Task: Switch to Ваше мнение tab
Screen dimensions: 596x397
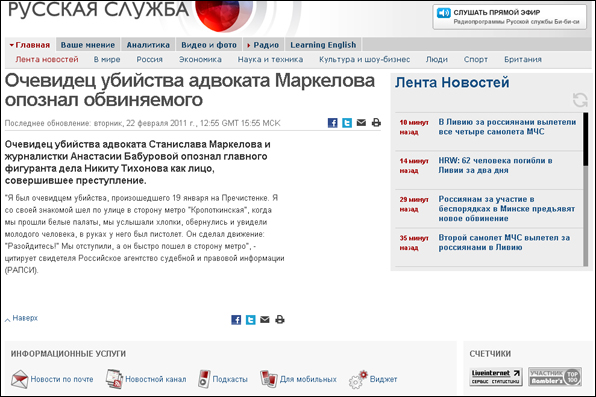Action: pyautogui.click(x=88, y=45)
